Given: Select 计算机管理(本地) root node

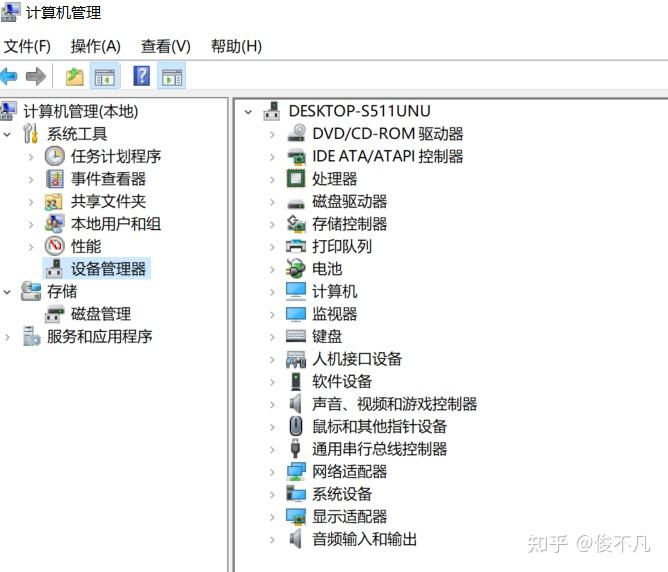Looking at the screenshot, I should tap(81, 111).
